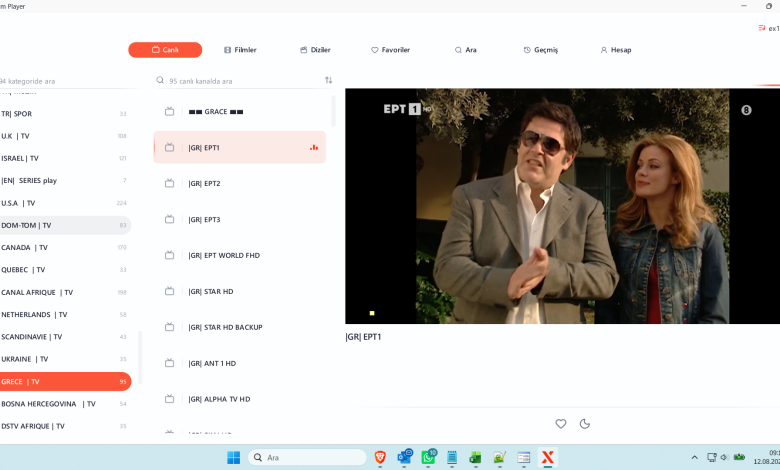Click TV icon beside |GR| STAR HD
Image resolution: width=780 pixels, height=470 pixels.
(170, 291)
